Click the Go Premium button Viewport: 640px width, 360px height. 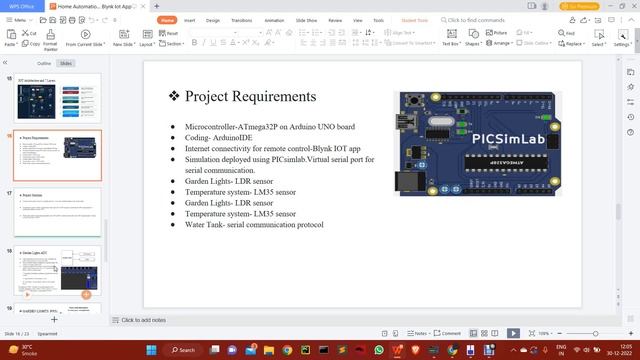click(580, 6)
